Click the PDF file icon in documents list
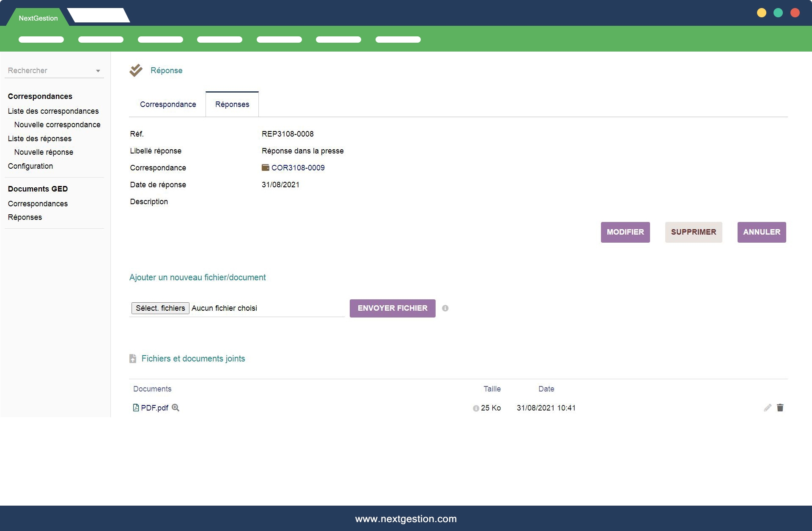812x531 pixels. point(136,408)
